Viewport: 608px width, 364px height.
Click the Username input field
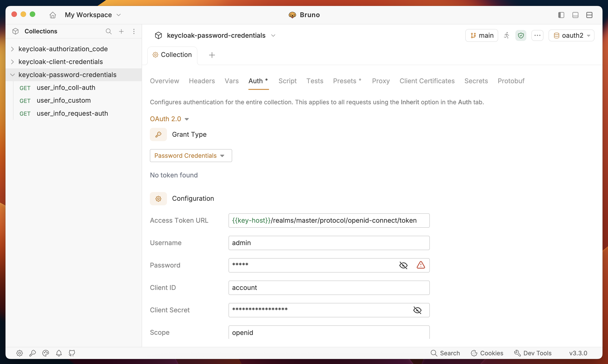coord(329,243)
